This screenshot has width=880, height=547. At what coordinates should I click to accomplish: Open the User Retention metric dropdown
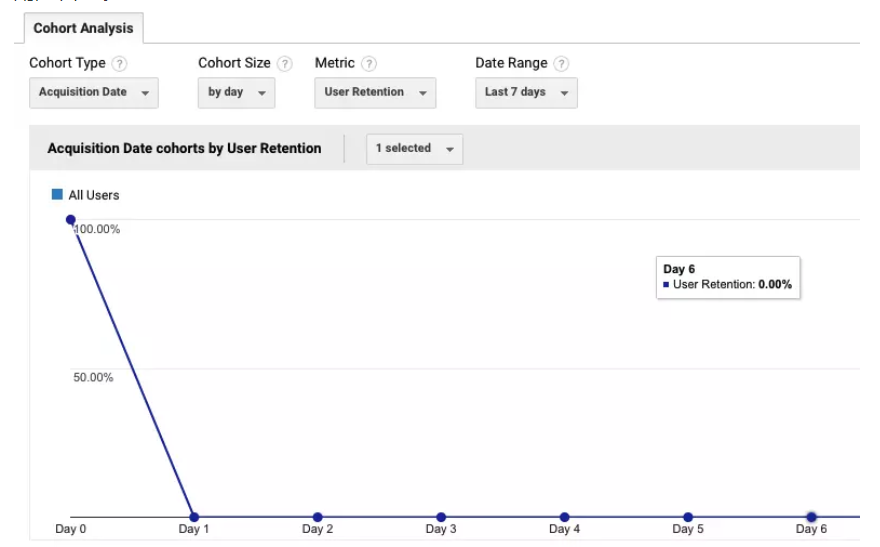(x=375, y=92)
